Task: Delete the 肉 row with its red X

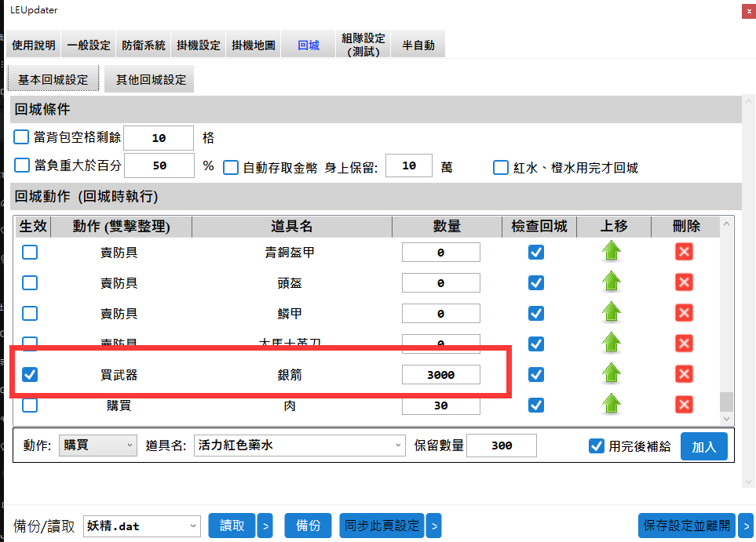Action: tap(684, 405)
